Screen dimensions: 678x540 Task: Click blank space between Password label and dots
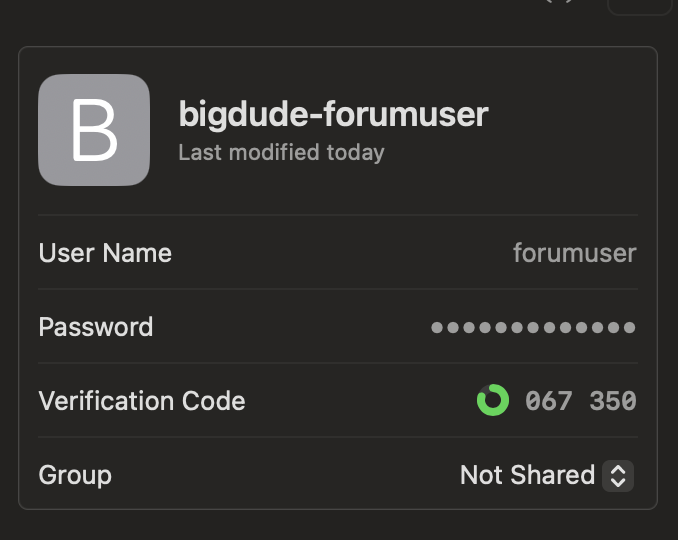[292, 327]
